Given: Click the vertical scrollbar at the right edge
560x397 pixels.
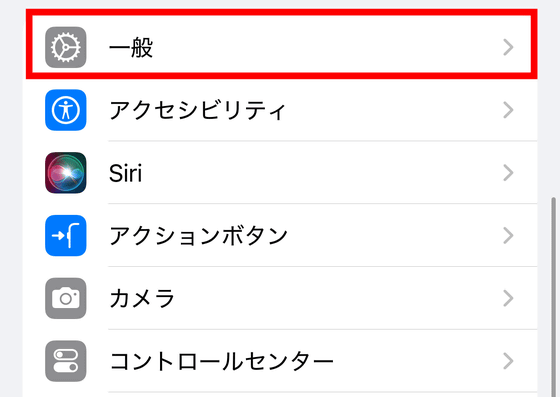Looking at the screenshot, I should tap(554, 297).
